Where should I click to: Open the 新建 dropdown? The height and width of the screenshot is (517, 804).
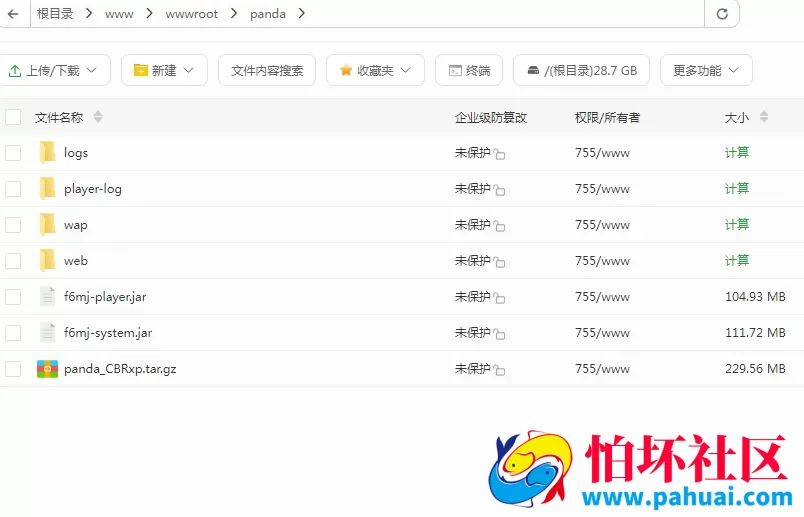point(164,70)
